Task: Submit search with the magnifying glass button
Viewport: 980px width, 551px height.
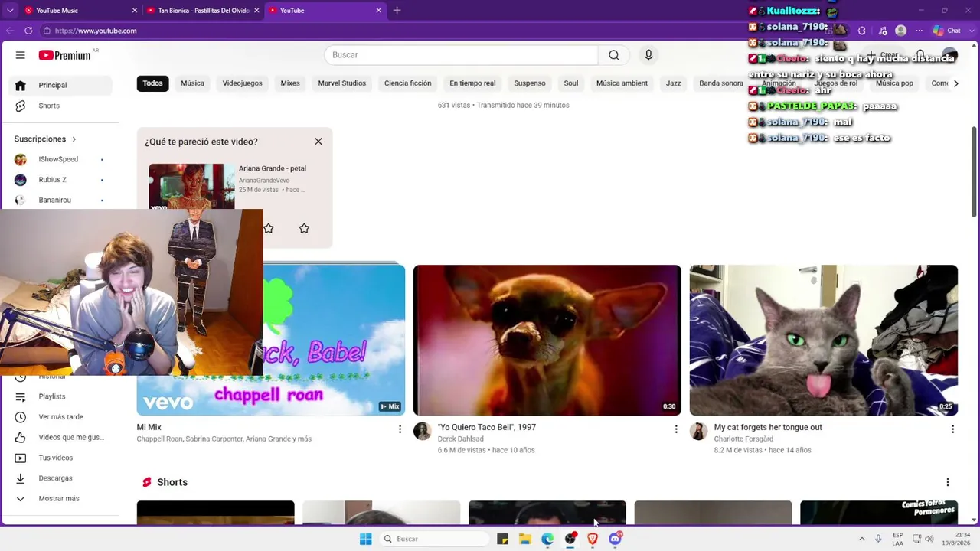Action: click(614, 55)
